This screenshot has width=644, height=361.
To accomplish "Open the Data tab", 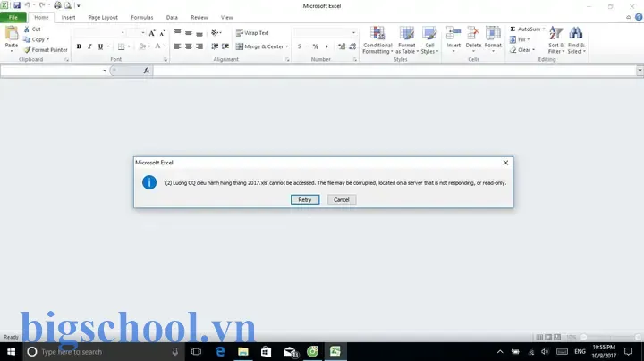I will [x=172, y=18].
